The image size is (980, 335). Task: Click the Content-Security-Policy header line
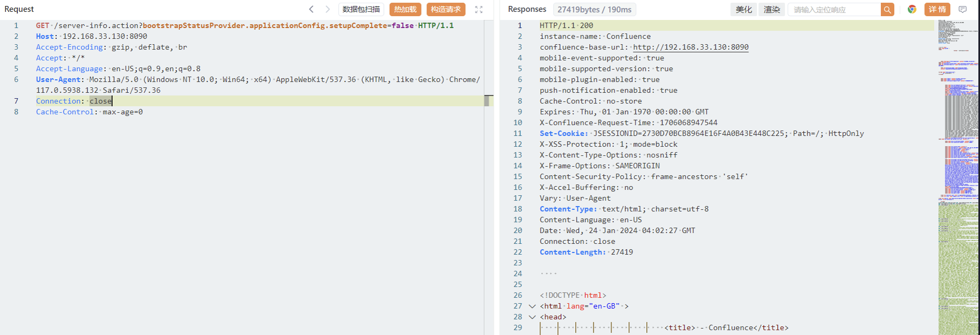tap(644, 176)
